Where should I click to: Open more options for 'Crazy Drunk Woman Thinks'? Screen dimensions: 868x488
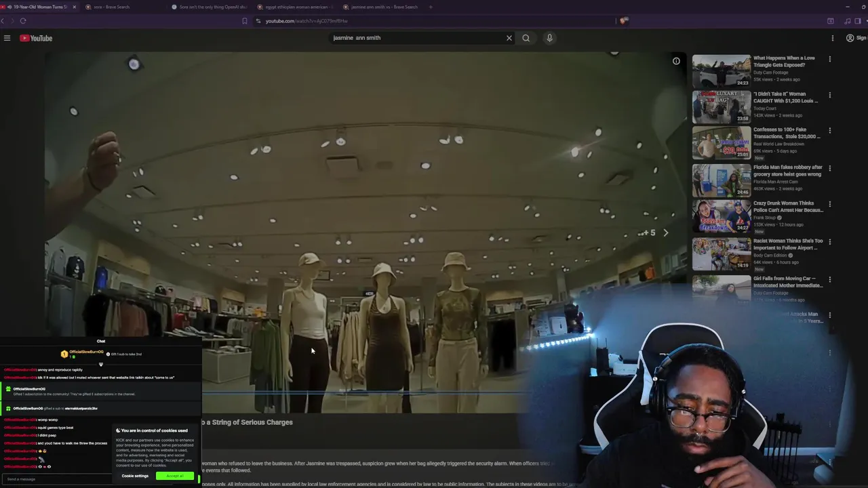(830, 204)
